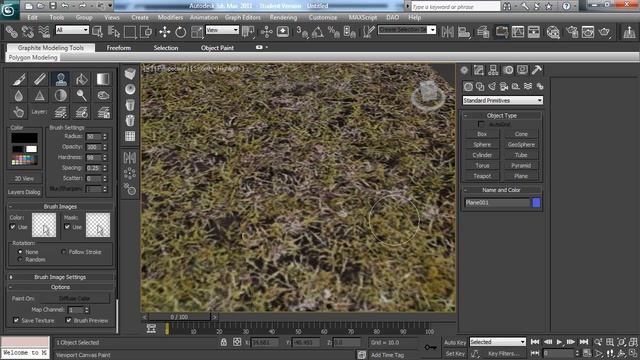The height and width of the screenshot is (360, 640).
Task: Select the Gradient tool
Action: click(x=103, y=79)
